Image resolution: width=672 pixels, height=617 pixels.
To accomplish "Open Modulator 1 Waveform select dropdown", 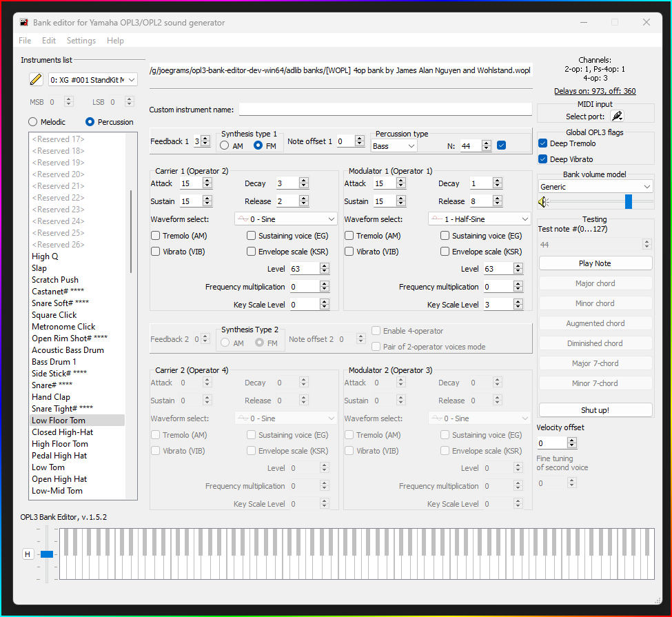I will (480, 219).
